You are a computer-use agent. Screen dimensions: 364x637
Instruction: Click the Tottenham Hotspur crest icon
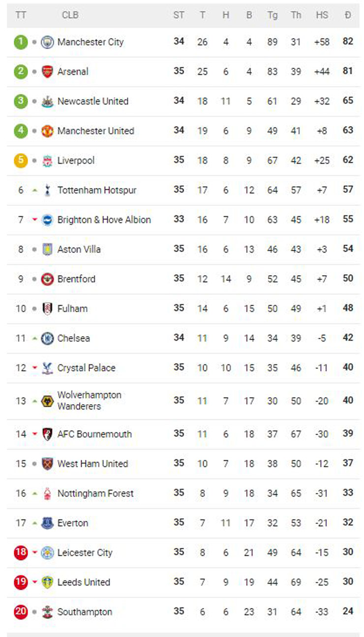47,190
